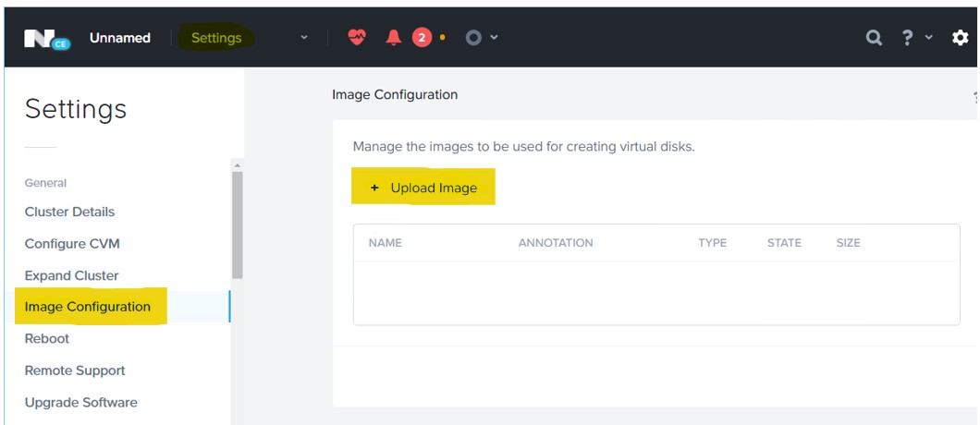Open search with the magnifier icon

click(x=874, y=38)
